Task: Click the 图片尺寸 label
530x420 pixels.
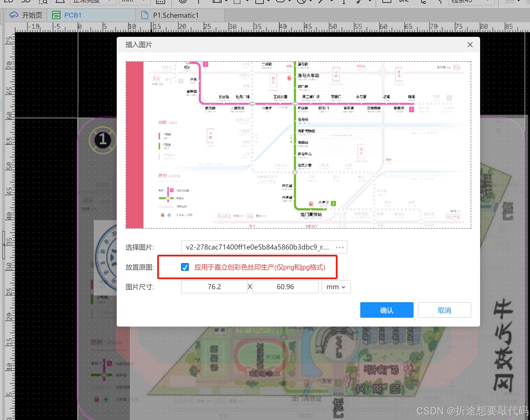Action: pyautogui.click(x=140, y=287)
